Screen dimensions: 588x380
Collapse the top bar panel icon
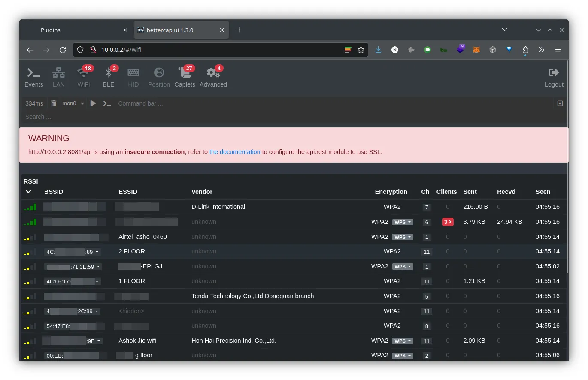pos(560,103)
